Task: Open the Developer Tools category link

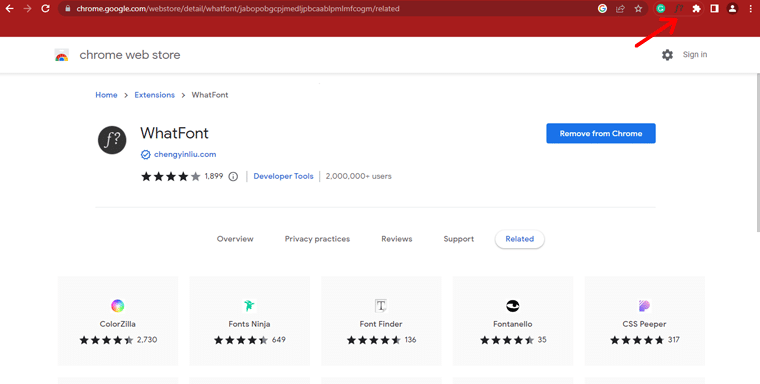Action: pyautogui.click(x=283, y=176)
